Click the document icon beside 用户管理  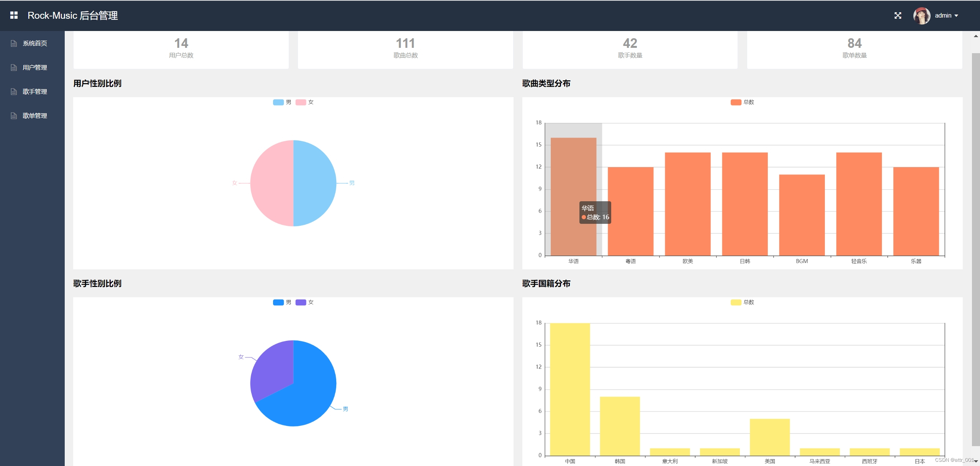coord(14,68)
